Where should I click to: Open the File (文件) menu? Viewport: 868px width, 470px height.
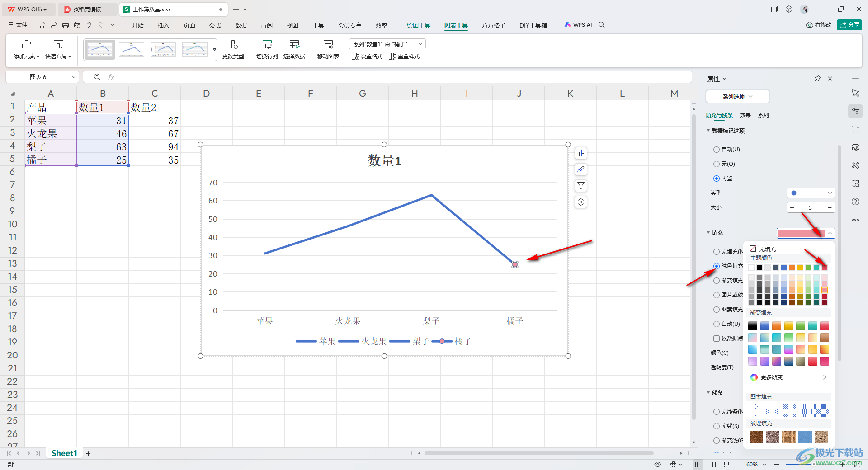tap(18, 25)
